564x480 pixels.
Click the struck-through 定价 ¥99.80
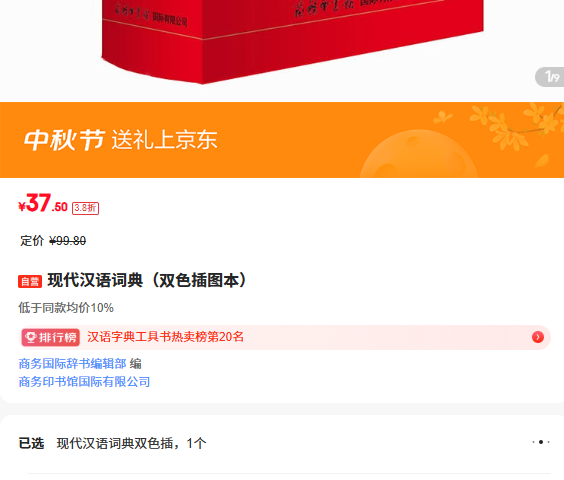click(53, 241)
